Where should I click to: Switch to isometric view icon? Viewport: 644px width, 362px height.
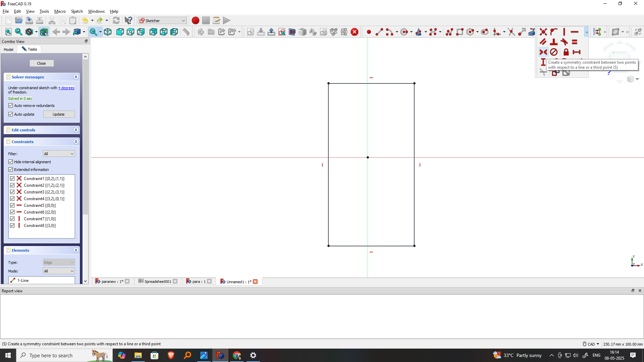pos(108,32)
